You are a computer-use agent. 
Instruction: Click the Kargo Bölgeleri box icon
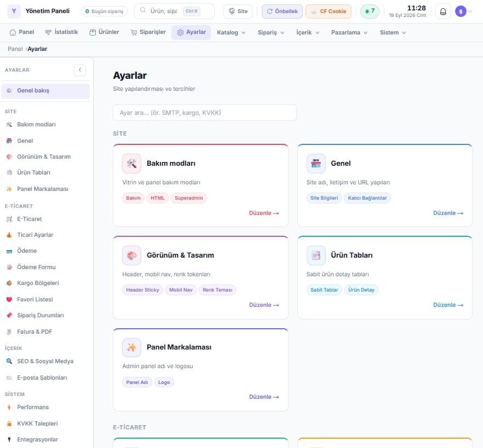point(9,283)
